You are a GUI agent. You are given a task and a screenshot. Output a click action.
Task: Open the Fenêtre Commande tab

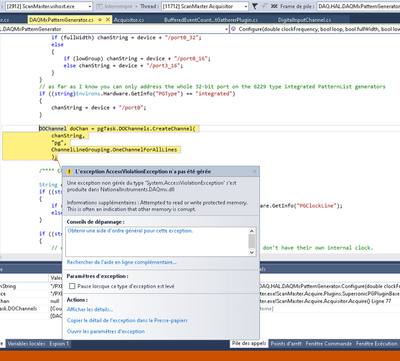point(329,344)
